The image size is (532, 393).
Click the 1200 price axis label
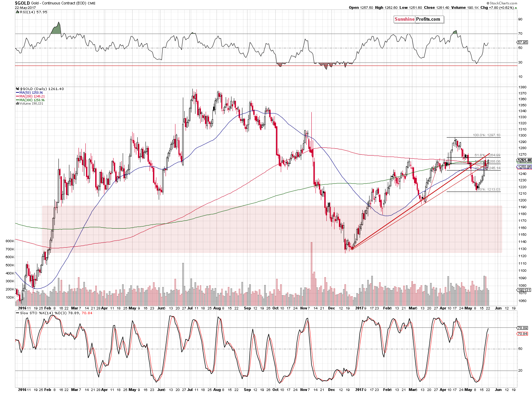tap(522, 200)
